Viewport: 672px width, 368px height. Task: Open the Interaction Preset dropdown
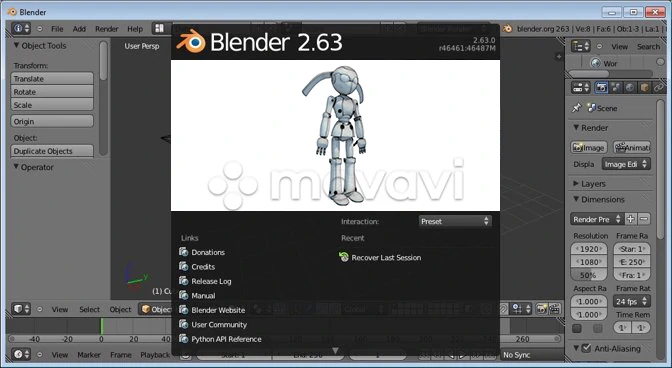pos(454,221)
